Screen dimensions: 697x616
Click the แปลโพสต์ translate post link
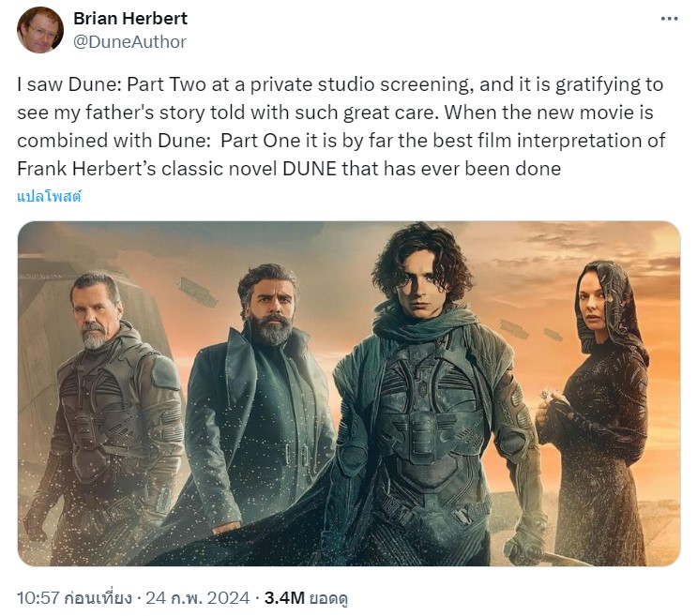pyautogui.click(x=49, y=196)
